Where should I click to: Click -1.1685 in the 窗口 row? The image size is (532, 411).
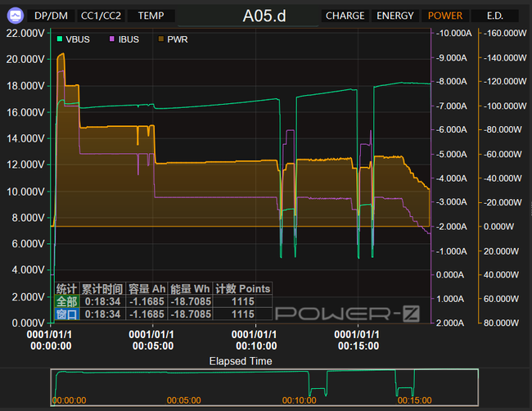[x=147, y=314]
